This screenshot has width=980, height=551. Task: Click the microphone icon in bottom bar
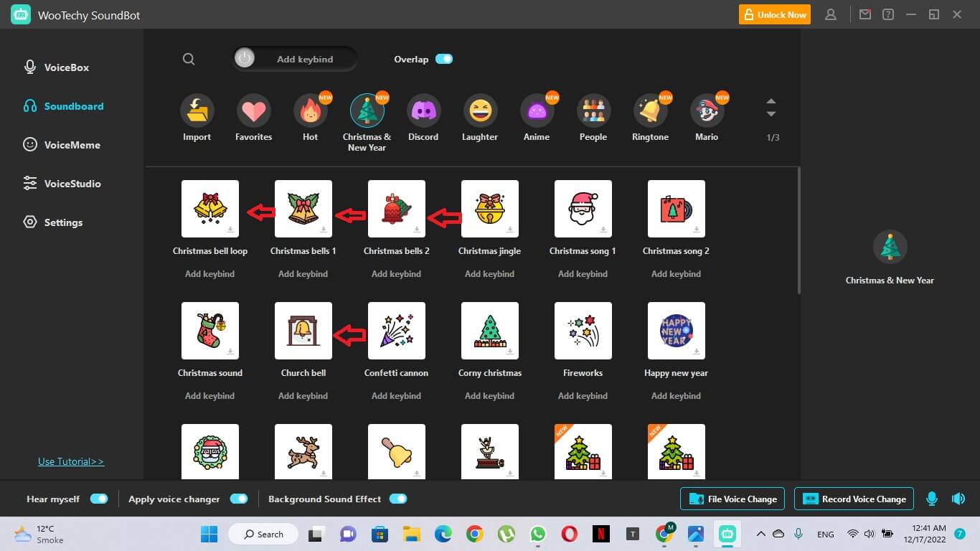click(x=932, y=499)
